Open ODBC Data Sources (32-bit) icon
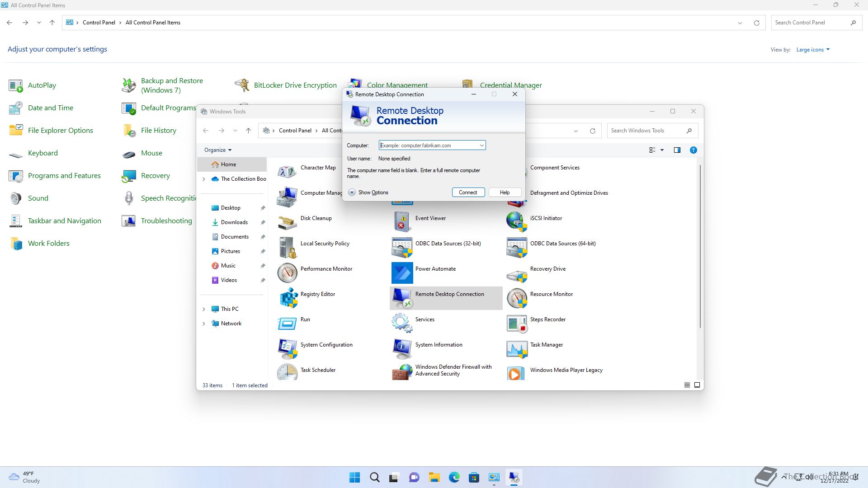The width and height of the screenshot is (868, 488). click(402, 248)
